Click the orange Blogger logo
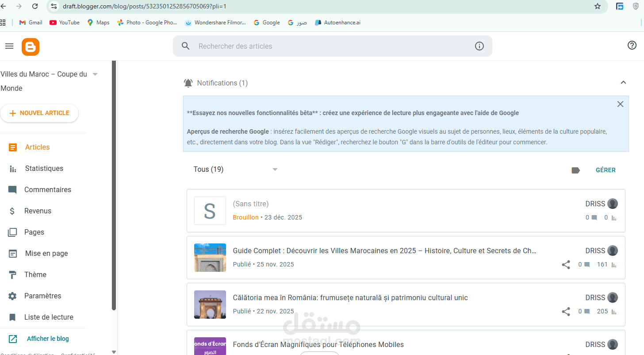Screen dimensions: 644x355 pos(31,46)
